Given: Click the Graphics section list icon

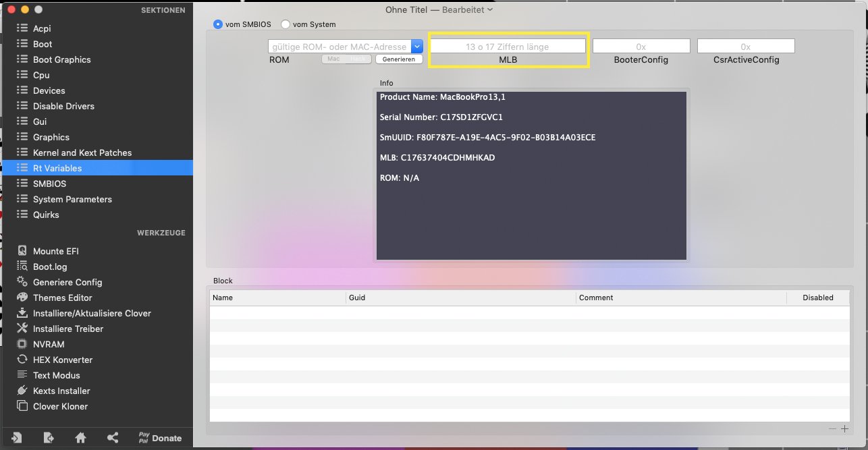Looking at the screenshot, I should point(22,137).
